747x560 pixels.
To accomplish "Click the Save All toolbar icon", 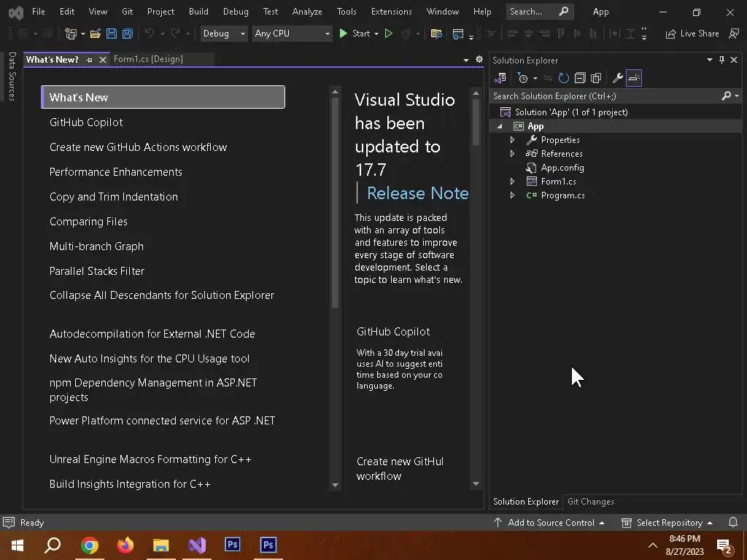I will tap(127, 34).
